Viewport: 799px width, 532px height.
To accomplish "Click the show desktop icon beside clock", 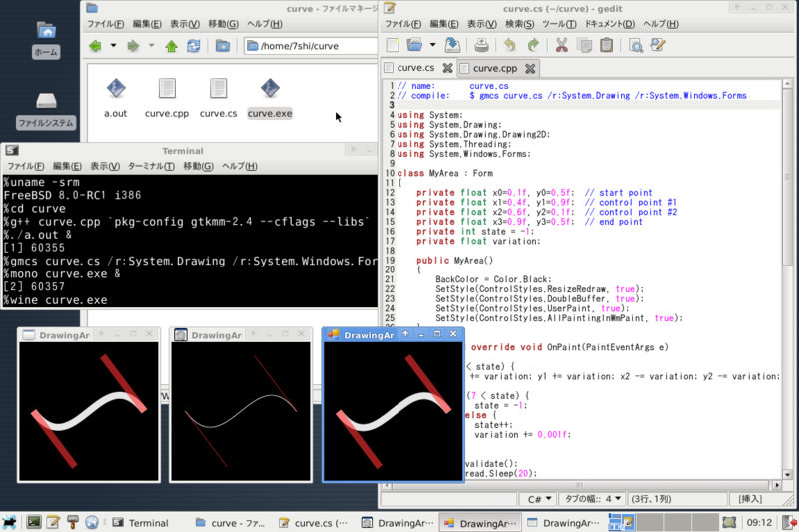I will 729,522.
